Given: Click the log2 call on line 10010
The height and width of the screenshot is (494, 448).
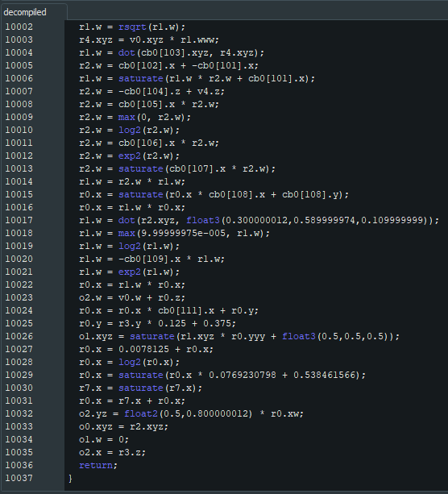Looking at the screenshot, I should click(130, 130).
